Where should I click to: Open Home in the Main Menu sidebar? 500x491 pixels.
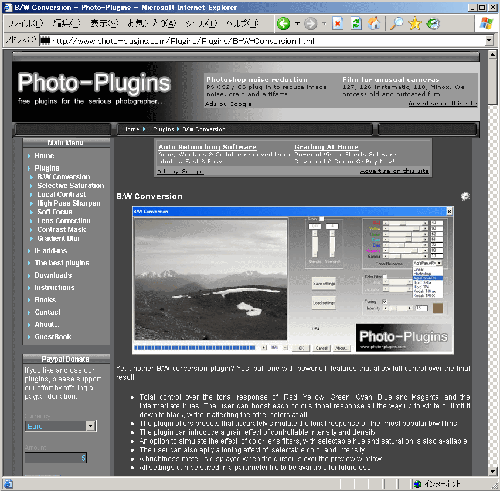coord(44,156)
